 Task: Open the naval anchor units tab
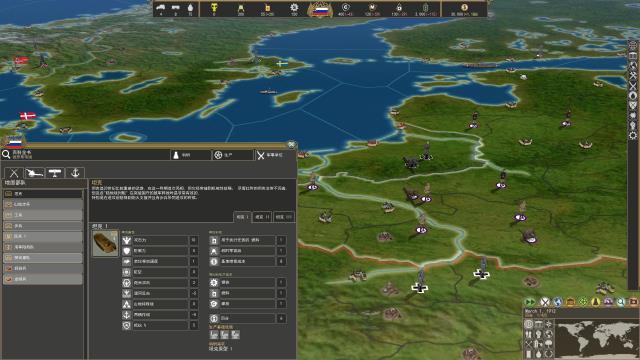75,173
